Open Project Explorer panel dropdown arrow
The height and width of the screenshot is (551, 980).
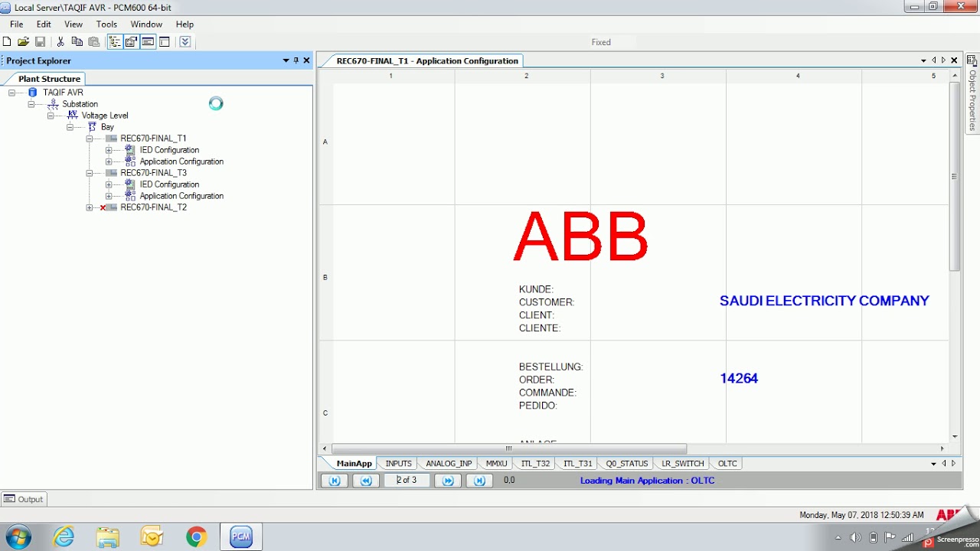(x=286, y=60)
